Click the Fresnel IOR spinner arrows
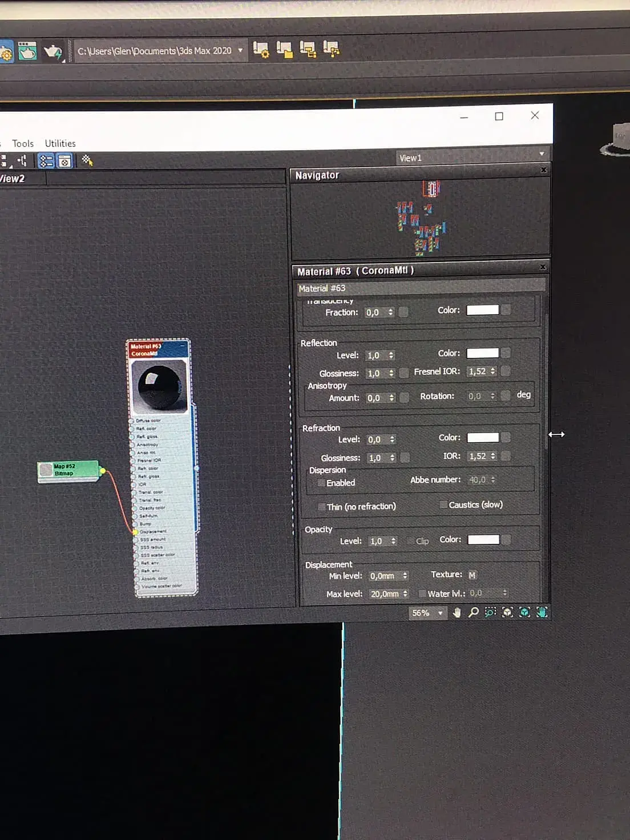The image size is (630, 840). tap(492, 371)
